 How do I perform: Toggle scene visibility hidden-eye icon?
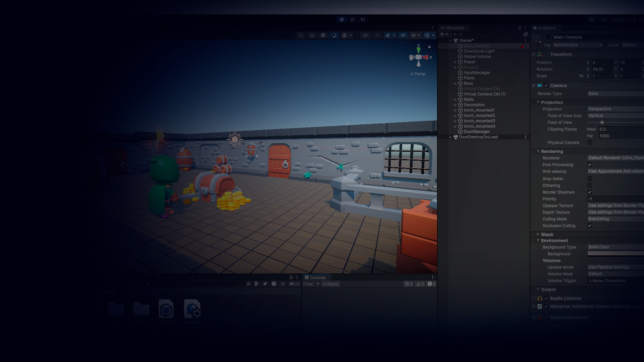(x=403, y=35)
